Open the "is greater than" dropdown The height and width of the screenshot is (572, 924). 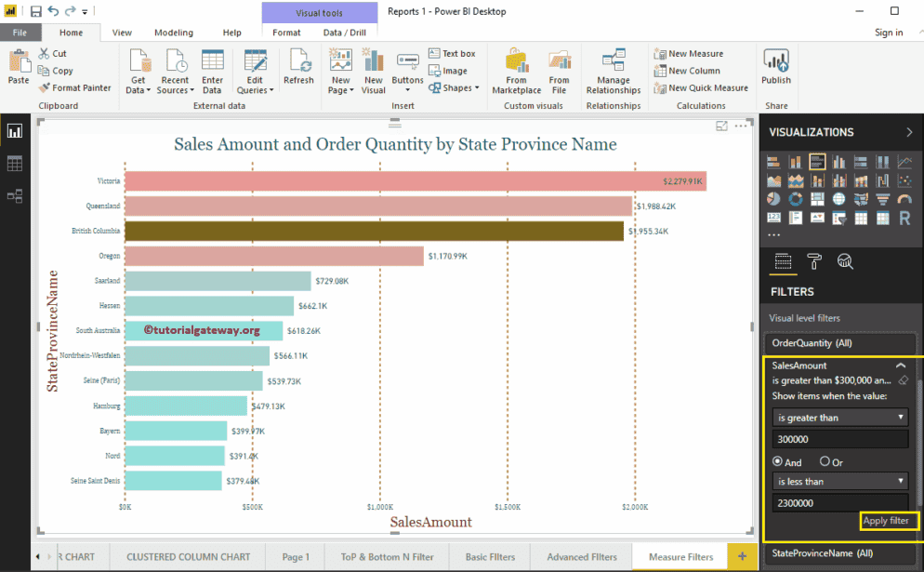(x=838, y=417)
